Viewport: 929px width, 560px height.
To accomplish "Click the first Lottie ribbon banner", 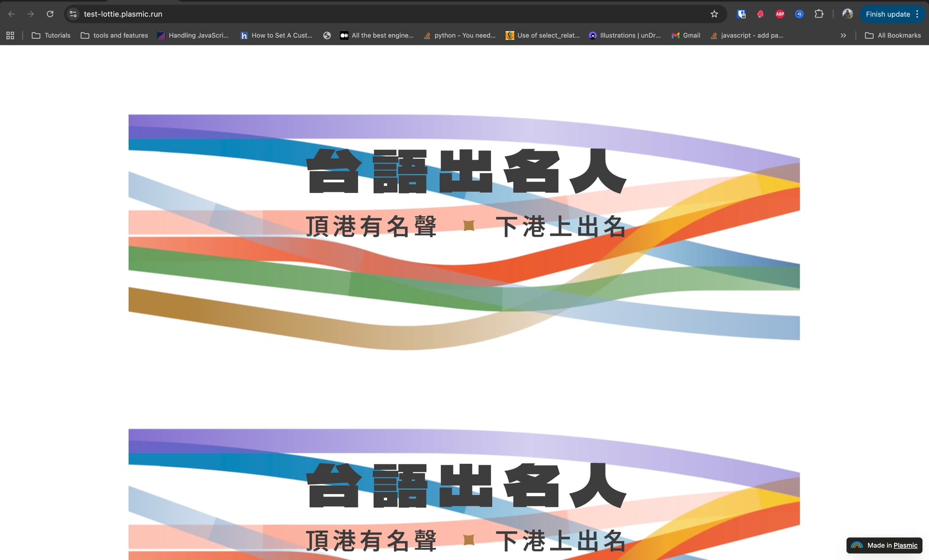I will coord(464,232).
